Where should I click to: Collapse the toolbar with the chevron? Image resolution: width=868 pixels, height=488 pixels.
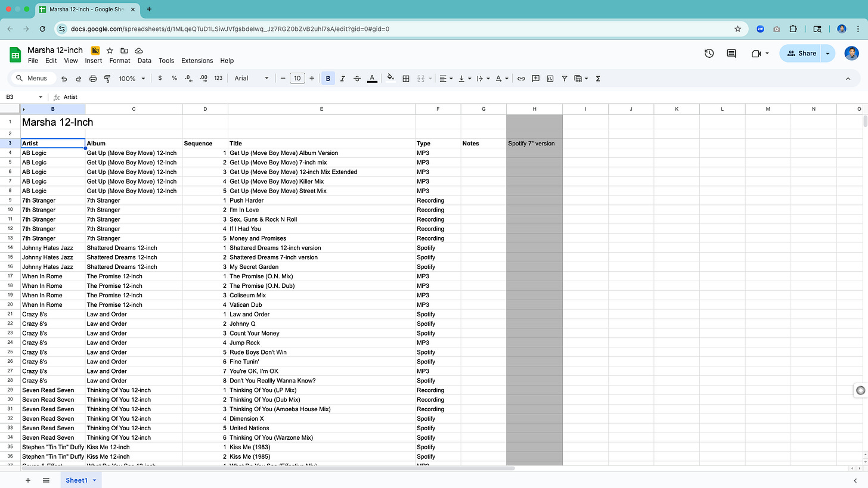click(x=848, y=78)
